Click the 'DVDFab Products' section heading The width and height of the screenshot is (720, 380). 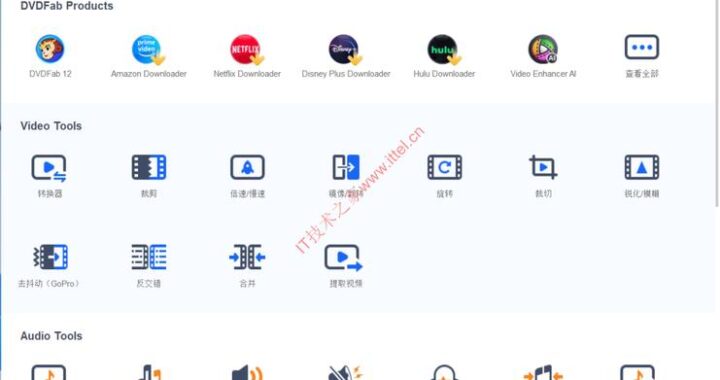67,6
